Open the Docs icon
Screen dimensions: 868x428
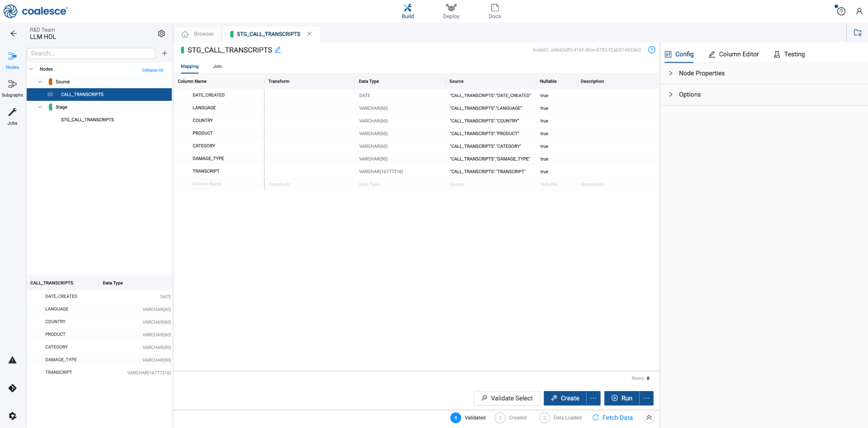(x=495, y=11)
